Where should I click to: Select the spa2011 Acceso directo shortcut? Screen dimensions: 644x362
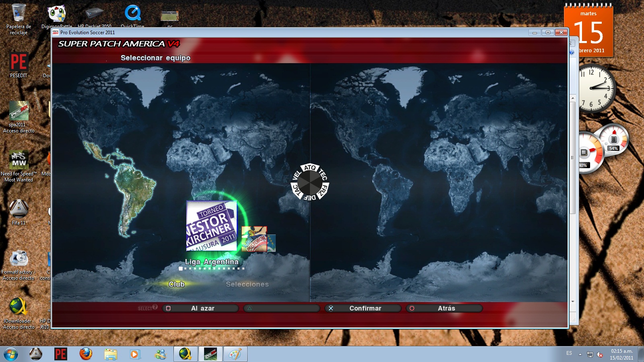tap(19, 117)
